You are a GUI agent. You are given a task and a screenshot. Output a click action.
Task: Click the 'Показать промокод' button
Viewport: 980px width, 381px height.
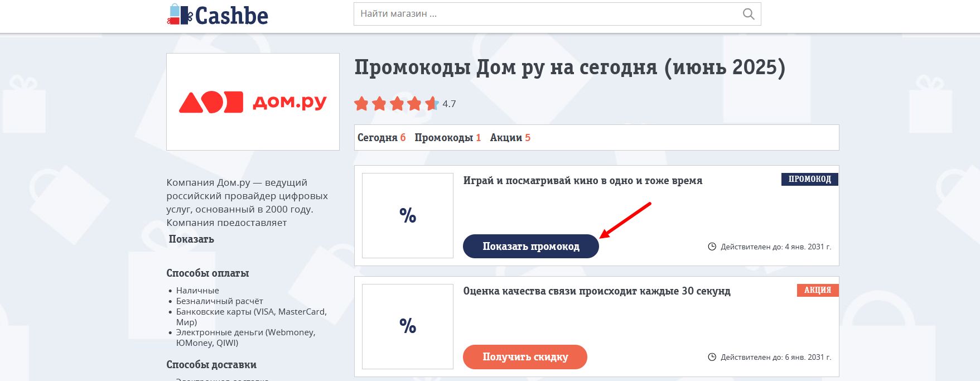click(x=530, y=246)
